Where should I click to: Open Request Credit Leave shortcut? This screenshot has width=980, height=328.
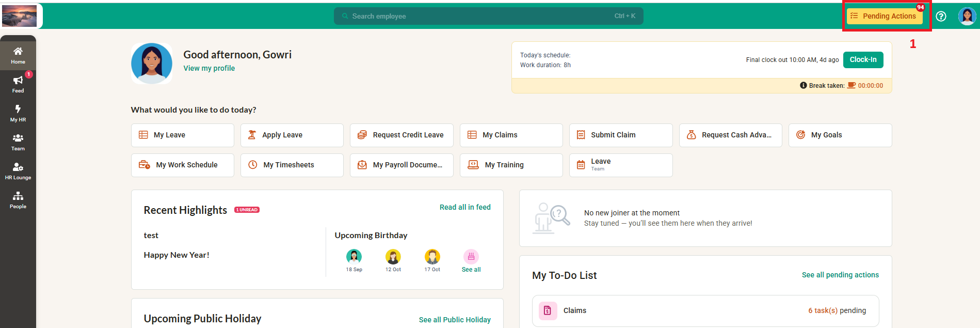(401, 135)
